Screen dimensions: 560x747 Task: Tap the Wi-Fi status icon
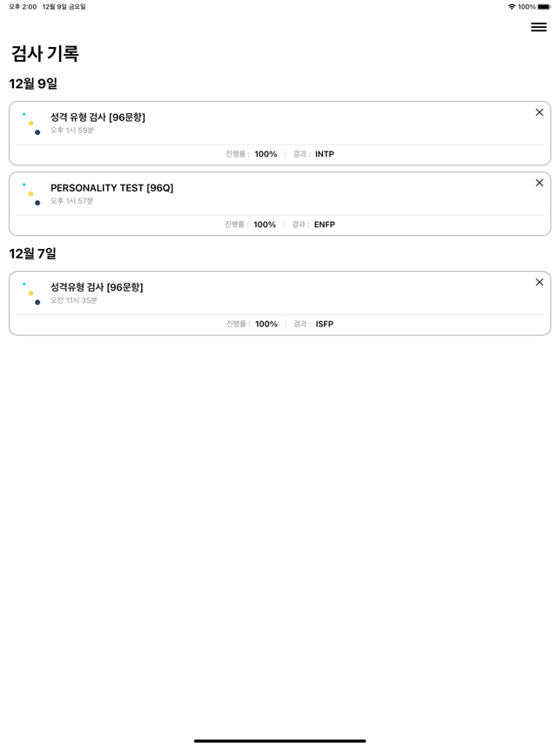coord(511,7)
